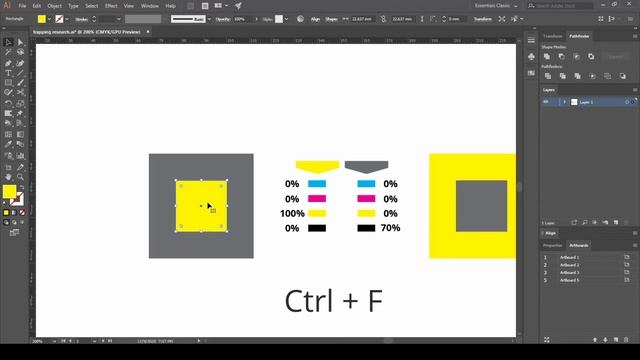Open the Effect menu
Viewport: 640px width, 360px height.
coord(111,6)
